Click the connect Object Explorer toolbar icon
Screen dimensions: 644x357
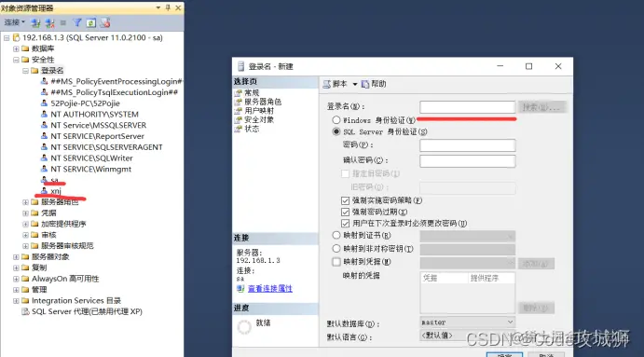coord(35,23)
